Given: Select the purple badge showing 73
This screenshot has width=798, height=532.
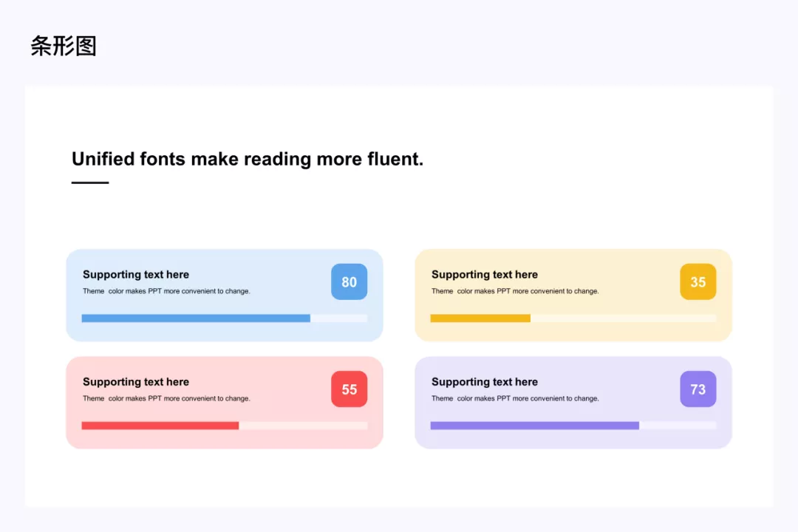Looking at the screenshot, I should pyautogui.click(x=698, y=389).
